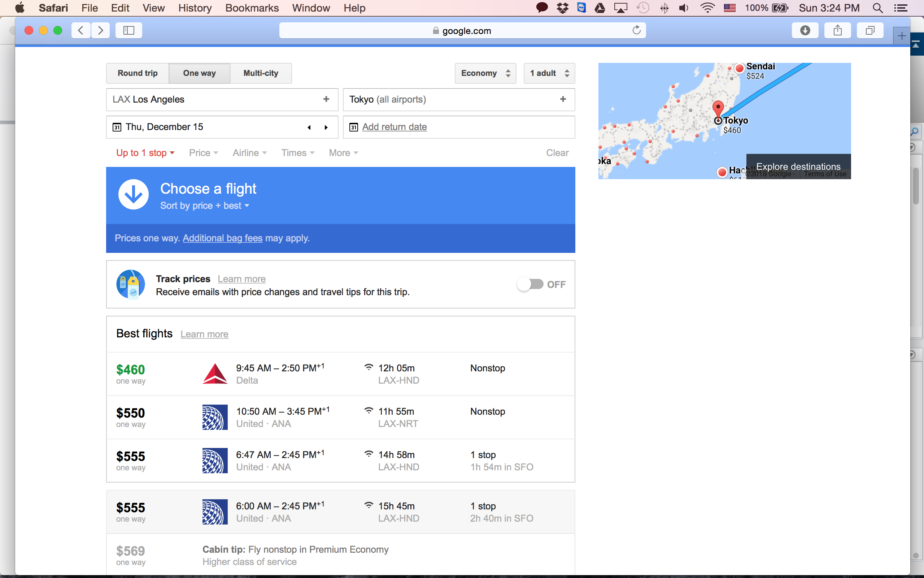924x578 pixels.
Task: Go forward with Safari forward arrow
Action: (100, 30)
